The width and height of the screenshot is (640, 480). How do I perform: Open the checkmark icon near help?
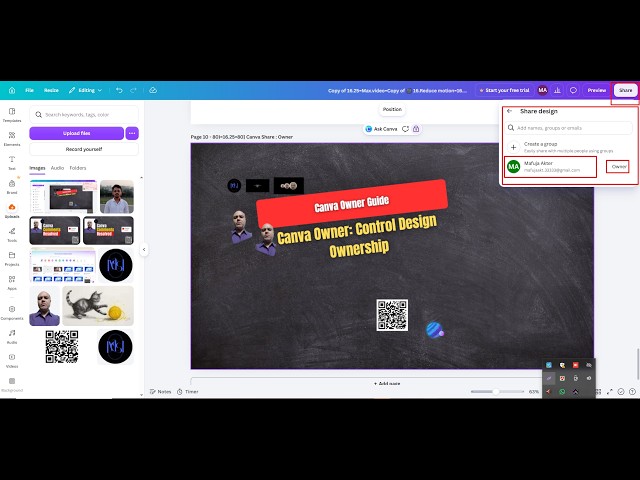[620, 391]
